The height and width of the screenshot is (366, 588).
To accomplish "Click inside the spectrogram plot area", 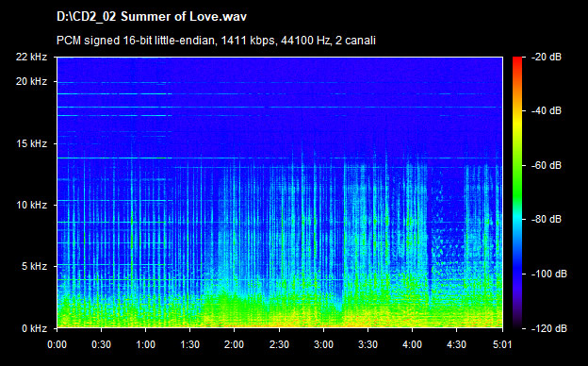I will (x=280, y=192).
